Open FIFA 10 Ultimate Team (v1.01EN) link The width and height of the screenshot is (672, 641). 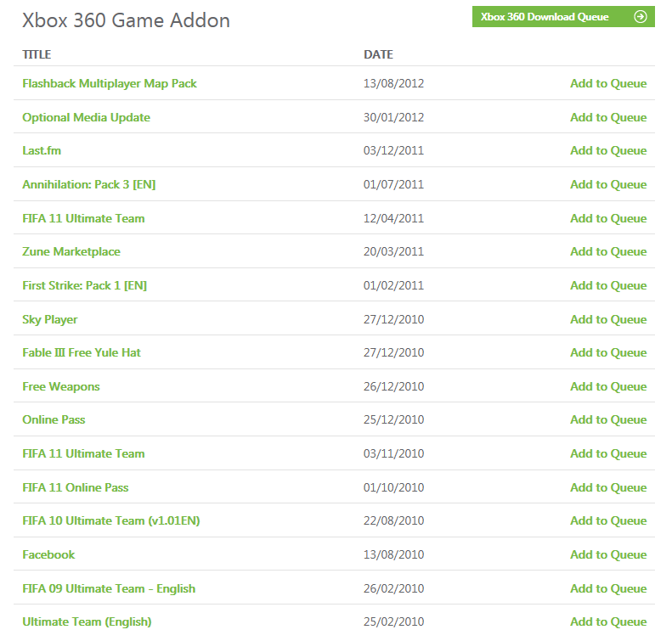111,520
